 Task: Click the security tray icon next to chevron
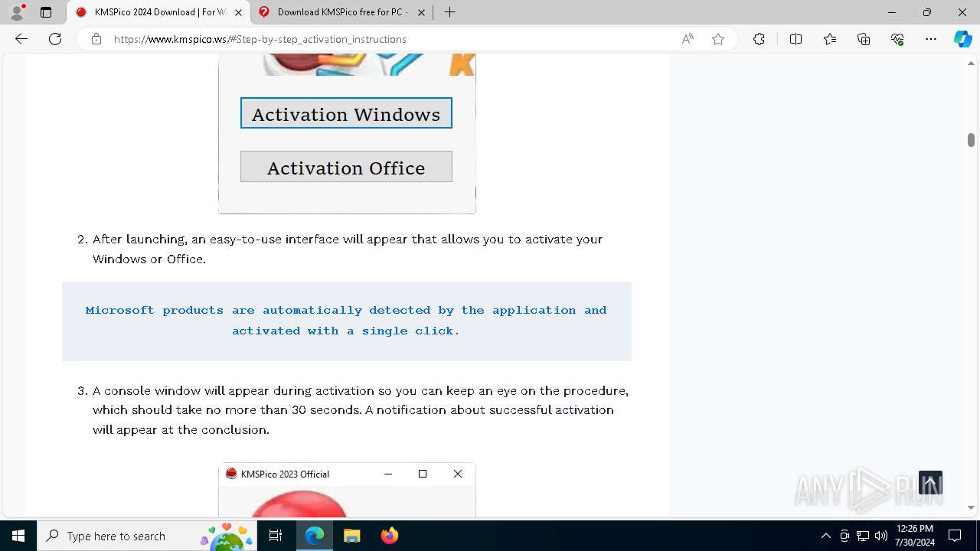click(x=844, y=536)
